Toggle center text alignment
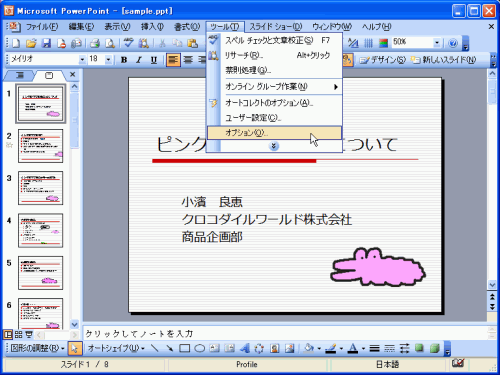Screen dimensions: 500x375 (x=188, y=60)
